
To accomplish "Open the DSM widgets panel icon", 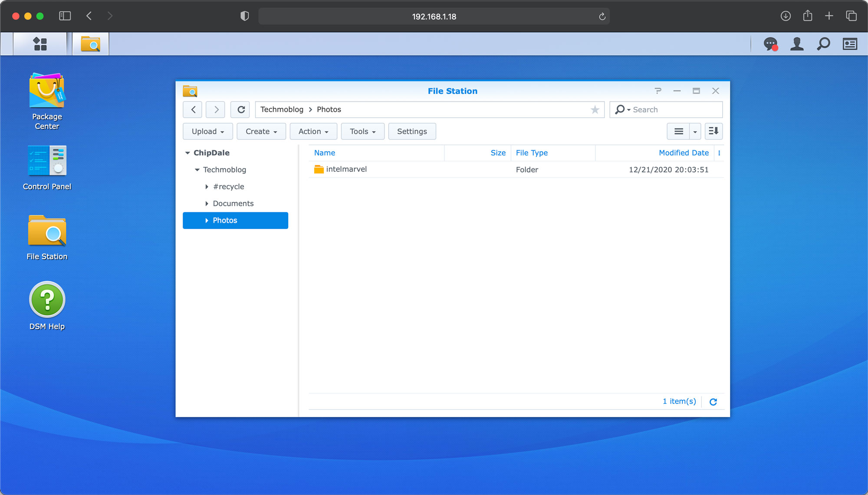I will [850, 44].
